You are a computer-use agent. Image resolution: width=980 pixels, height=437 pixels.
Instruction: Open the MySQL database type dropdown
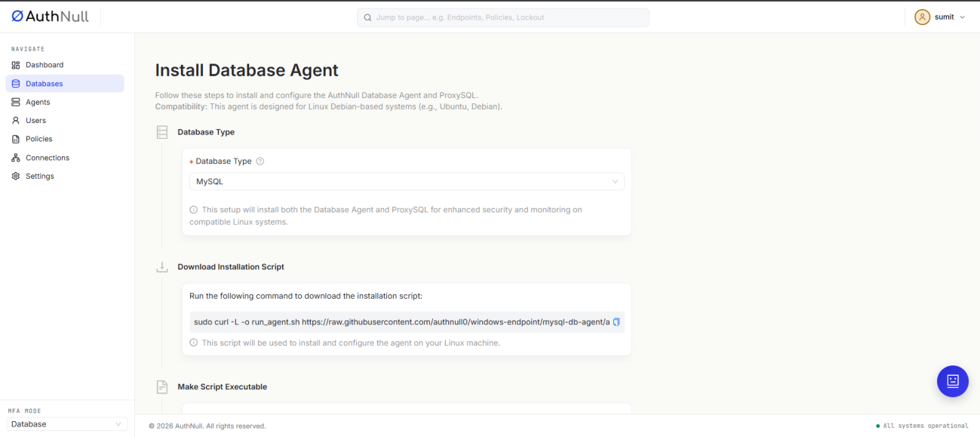click(x=407, y=182)
